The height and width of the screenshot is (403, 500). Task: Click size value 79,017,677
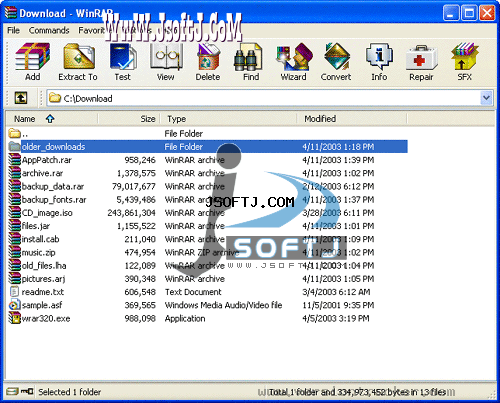(x=134, y=186)
